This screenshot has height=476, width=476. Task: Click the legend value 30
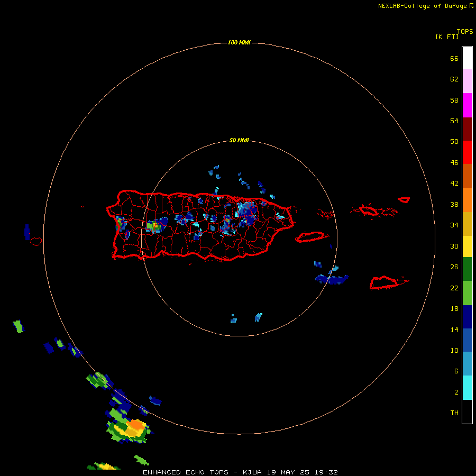pos(454,246)
